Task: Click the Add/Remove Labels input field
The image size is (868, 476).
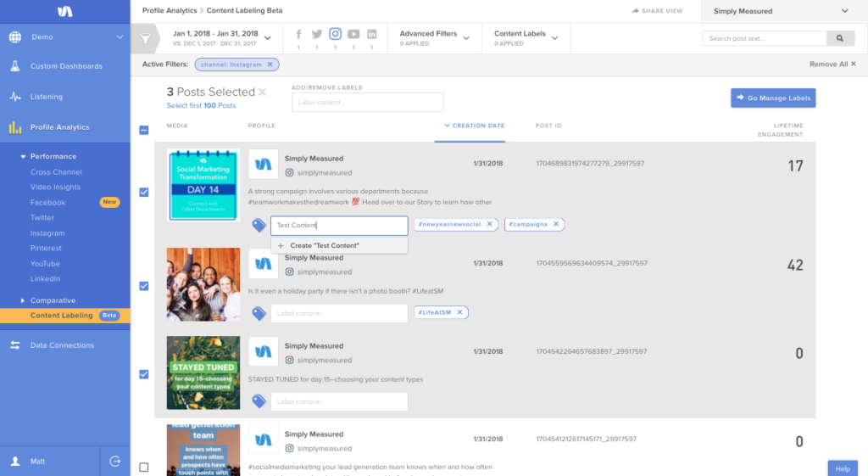Action: point(368,102)
